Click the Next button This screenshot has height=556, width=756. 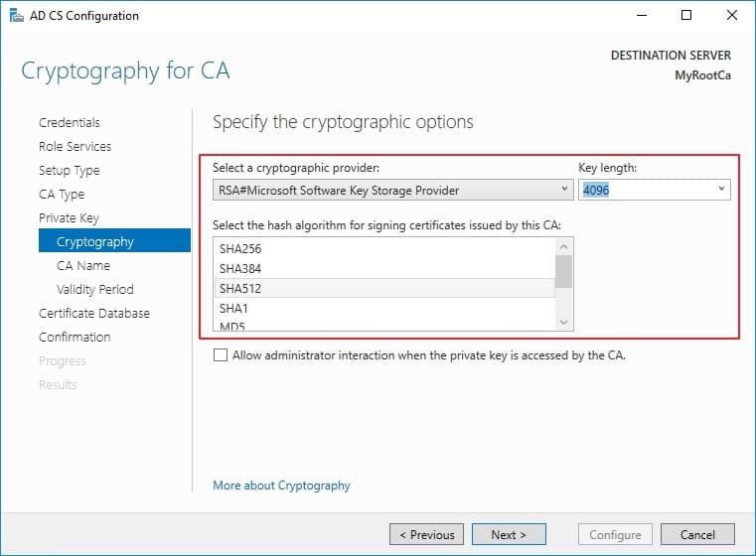click(509, 534)
